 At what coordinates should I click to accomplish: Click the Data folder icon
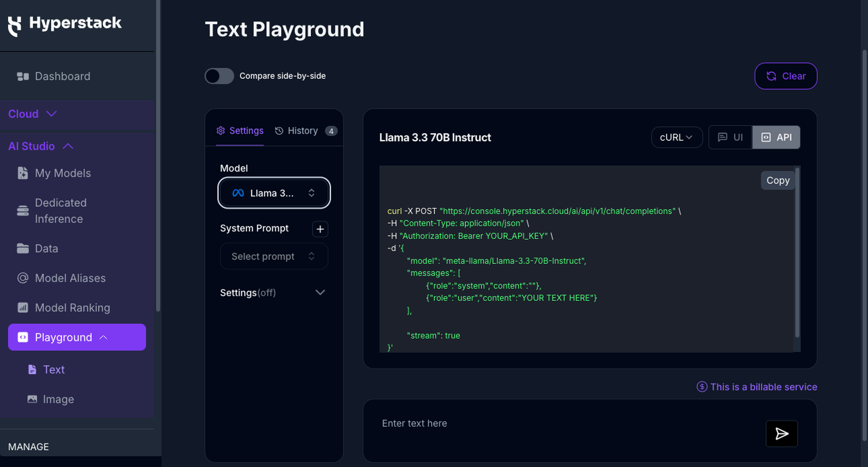point(23,248)
